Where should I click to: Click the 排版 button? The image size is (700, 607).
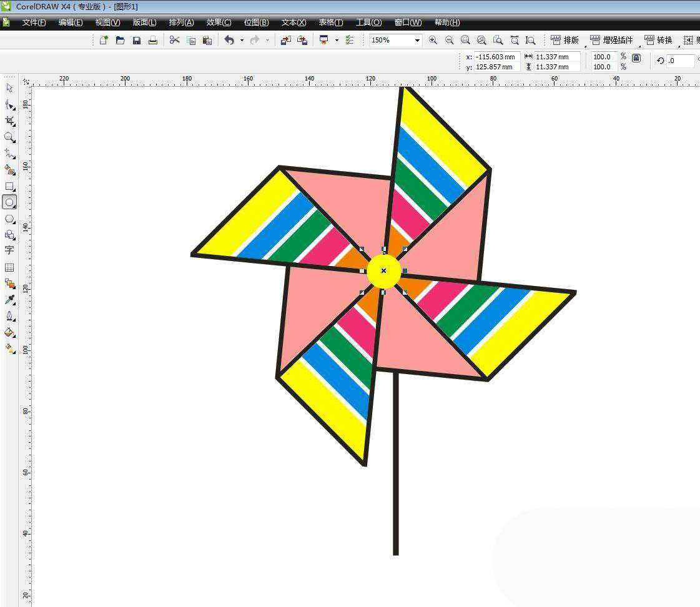tap(564, 40)
